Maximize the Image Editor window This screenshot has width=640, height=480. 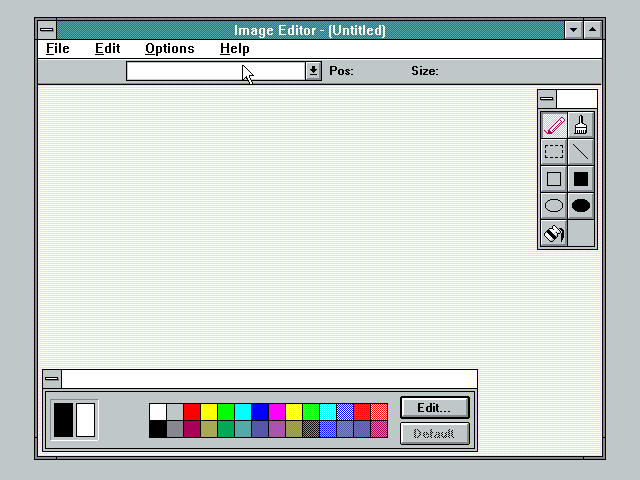click(x=592, y=30)
